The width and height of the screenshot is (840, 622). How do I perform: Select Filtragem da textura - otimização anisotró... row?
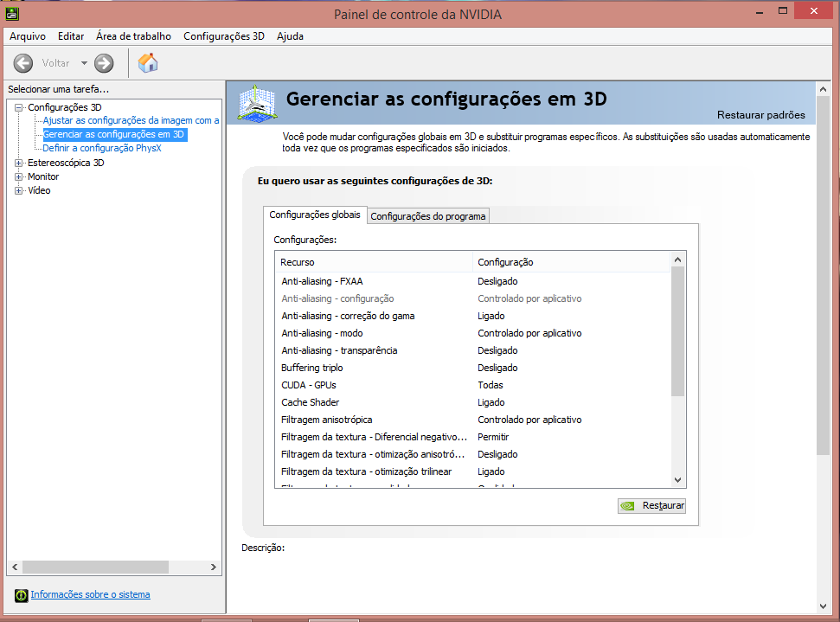[472, 454]
